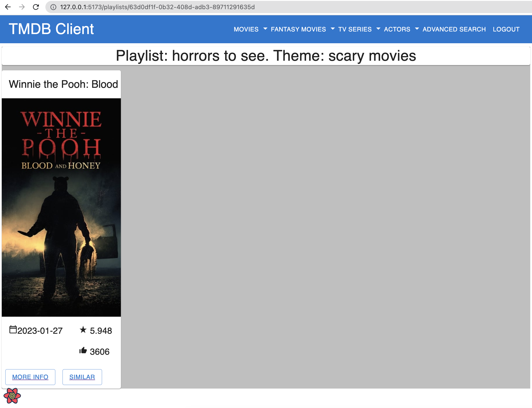Click the calendar icon beside 2023-01-27
Image resolution: width=532 pixels, height=408 pixels.
(13, 330)
